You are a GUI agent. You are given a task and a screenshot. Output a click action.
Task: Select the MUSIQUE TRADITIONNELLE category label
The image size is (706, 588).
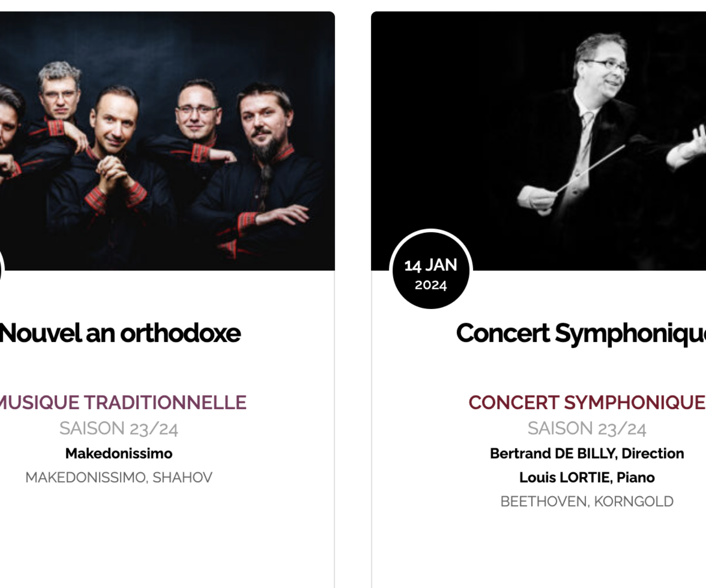pos(123,403)
